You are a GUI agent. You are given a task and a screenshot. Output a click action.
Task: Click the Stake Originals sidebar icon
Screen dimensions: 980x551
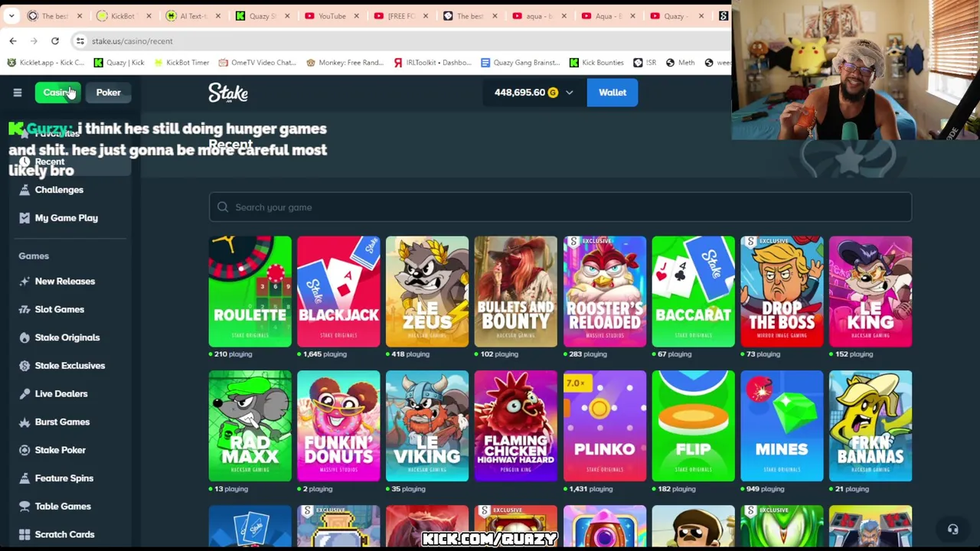point(24,337)
